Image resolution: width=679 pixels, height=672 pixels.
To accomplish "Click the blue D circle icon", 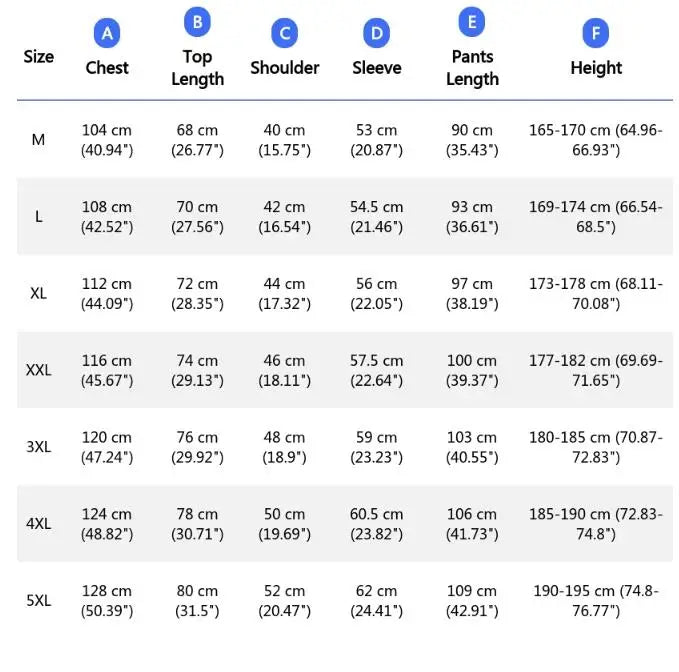I will tap(376, 33).
